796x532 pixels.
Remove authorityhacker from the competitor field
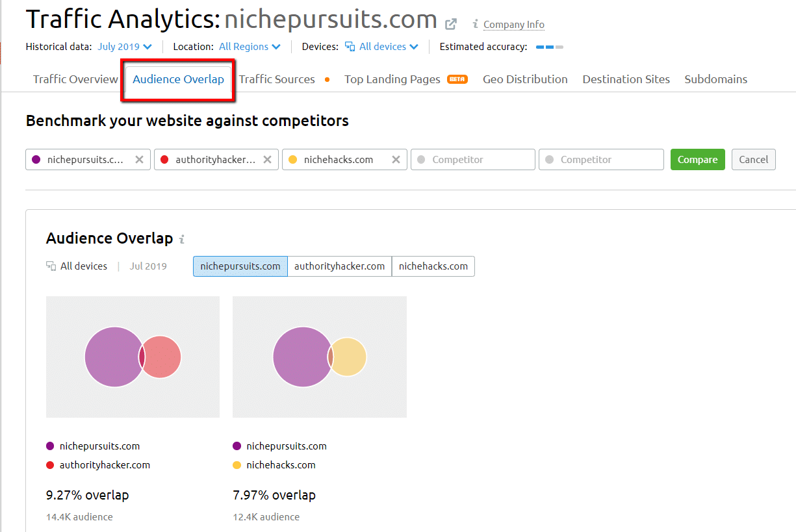[267, 160]
